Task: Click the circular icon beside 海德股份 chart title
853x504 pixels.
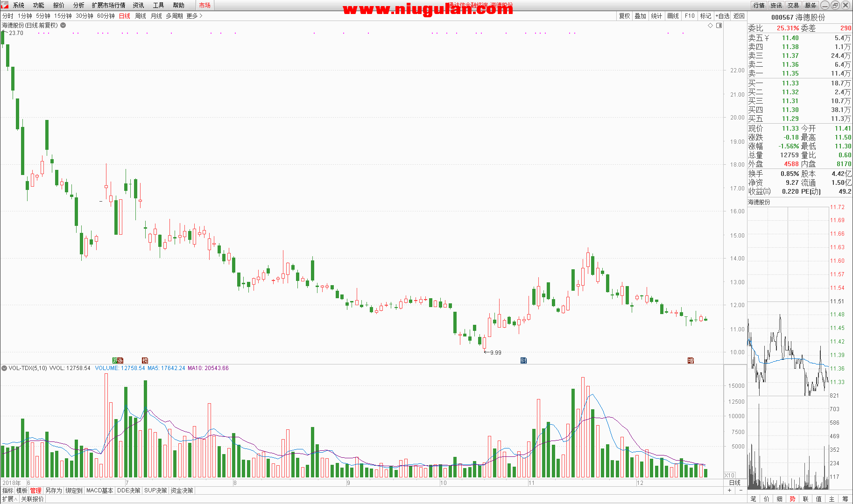Action: pos(63,25)
